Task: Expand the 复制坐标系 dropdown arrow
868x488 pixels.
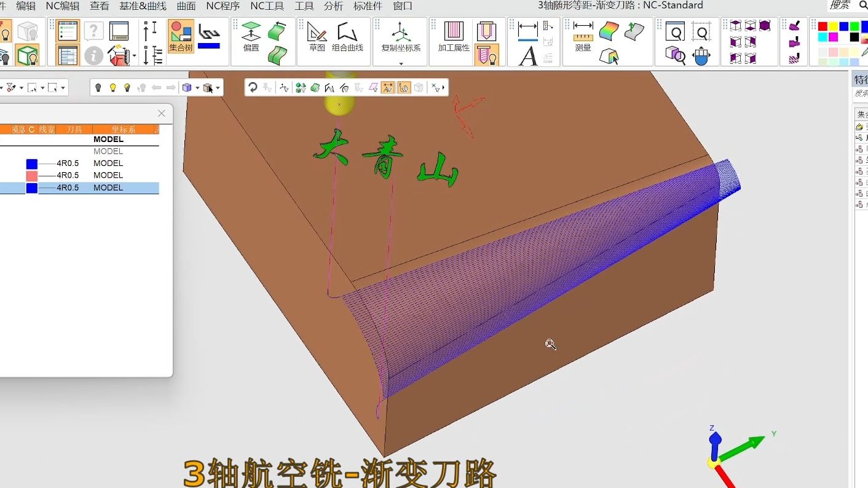Action: point(401,63)
